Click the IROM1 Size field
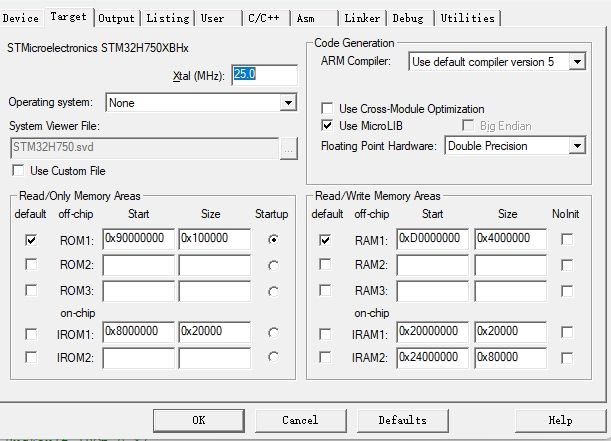Screen dimensions: 611x441 click(x=214, y=332)
